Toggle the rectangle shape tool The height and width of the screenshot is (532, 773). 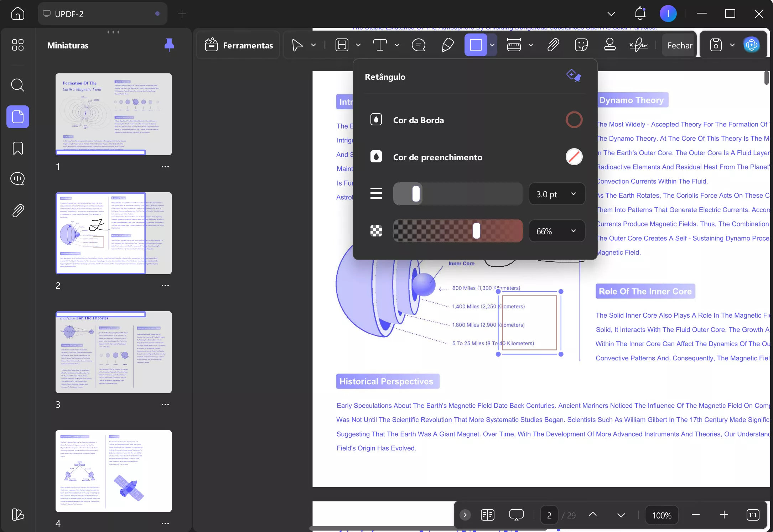tap(476, 45)
